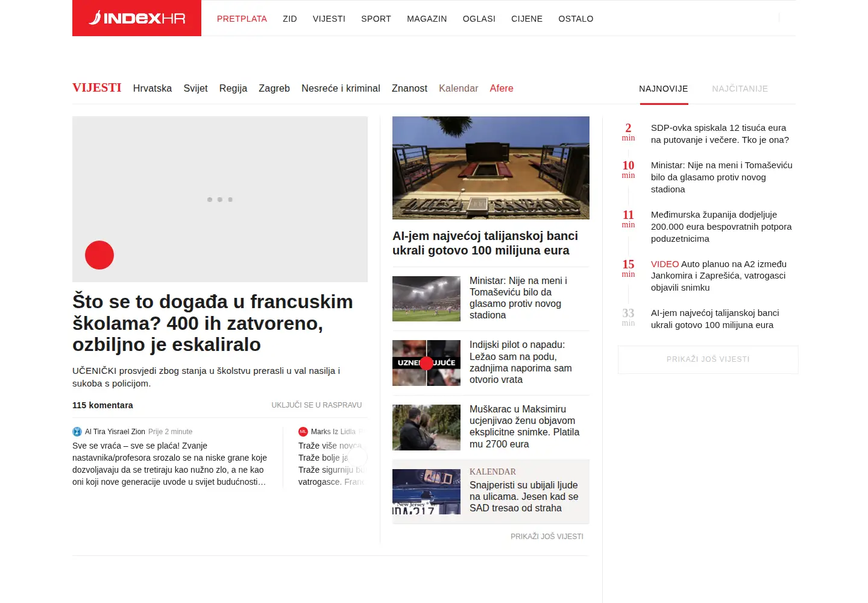The height and width of the screenshot is (603, 868).
Task: Open the PRETPLATA menu item
Action: click(x=242, y=19)
